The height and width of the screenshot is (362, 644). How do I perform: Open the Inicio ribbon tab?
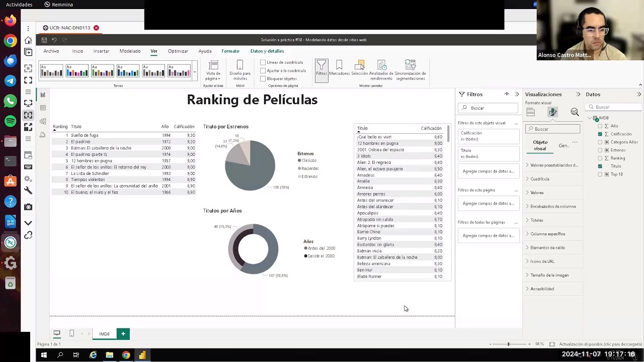(77, 51)
